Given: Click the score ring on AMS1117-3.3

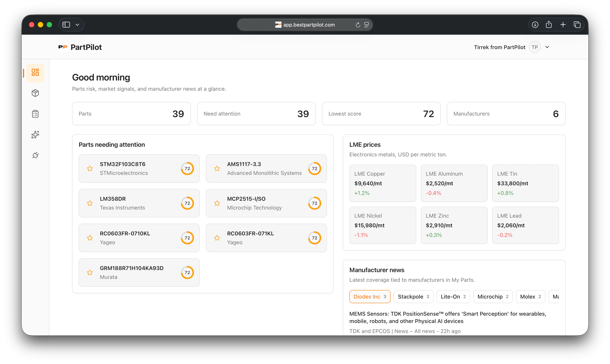Looking at the screenshot, I should pos(314,169).
